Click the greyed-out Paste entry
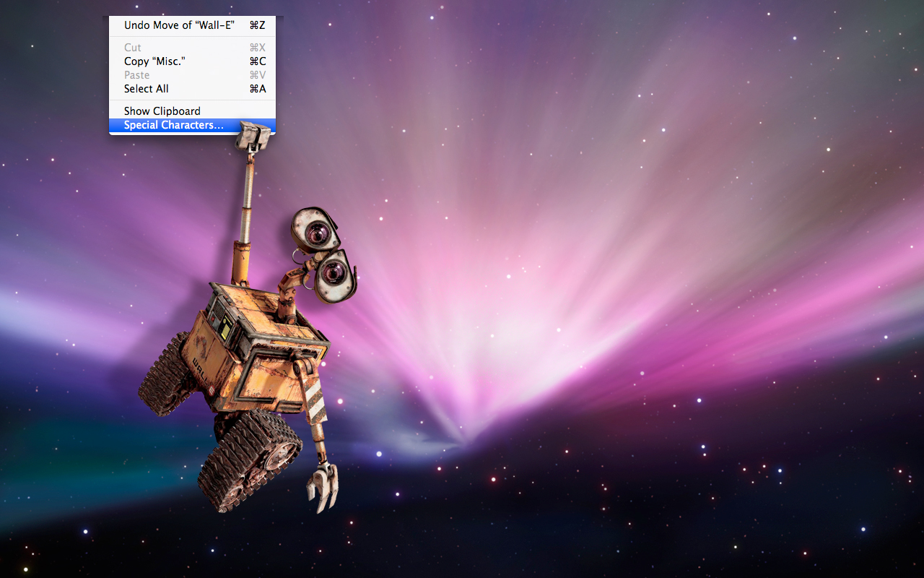Screen dimensions: 924x578 (x=192, y=75)
